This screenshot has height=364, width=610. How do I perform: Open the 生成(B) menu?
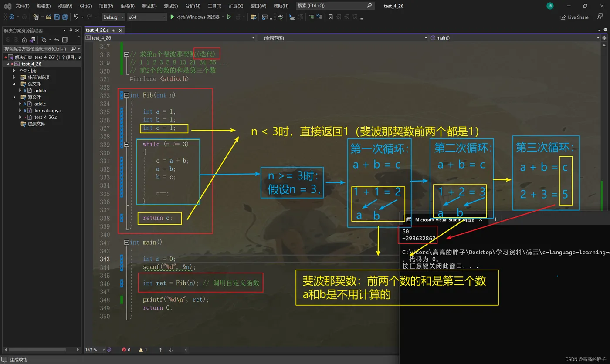tap(128, 6)
